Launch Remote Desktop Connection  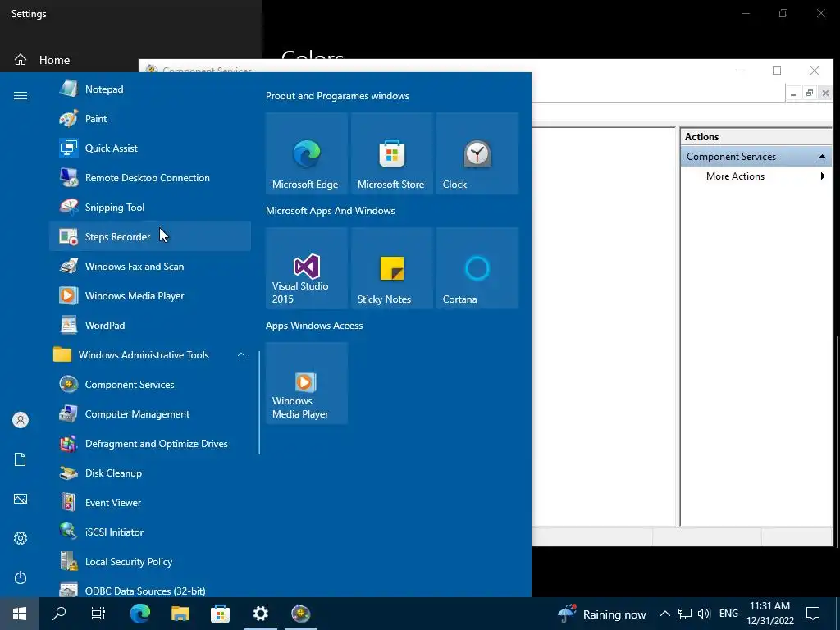point(150,177)
